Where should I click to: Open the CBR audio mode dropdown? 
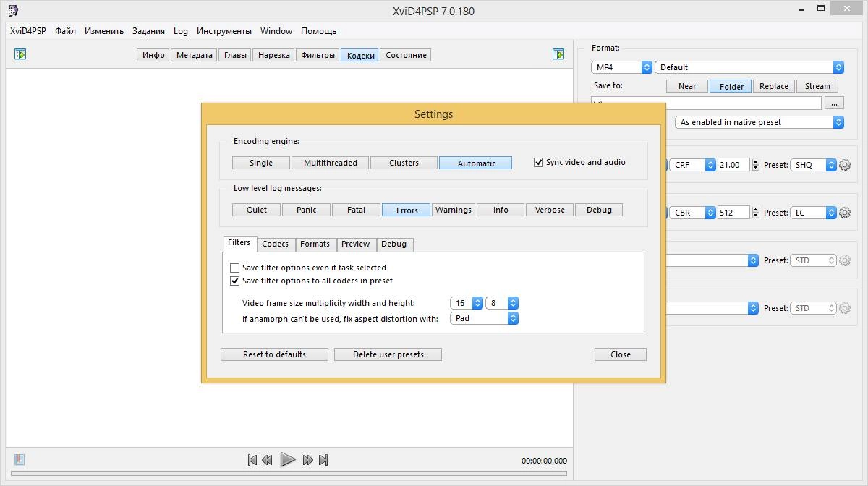(x=692, y=213)
